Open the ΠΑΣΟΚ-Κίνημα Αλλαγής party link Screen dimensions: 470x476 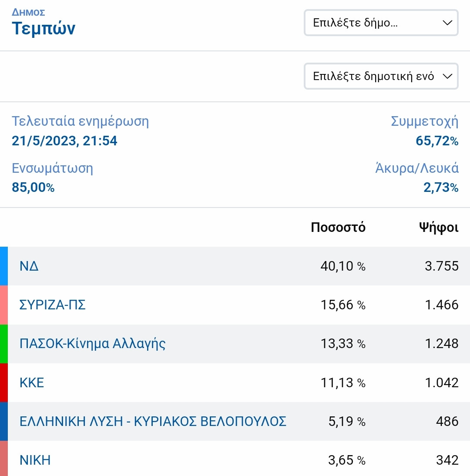point(93,344)
